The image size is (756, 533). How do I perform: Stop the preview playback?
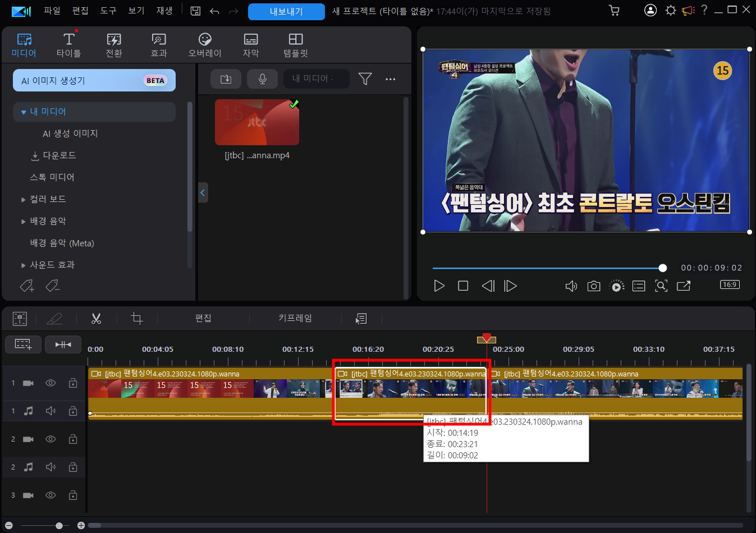coord(463,286)
